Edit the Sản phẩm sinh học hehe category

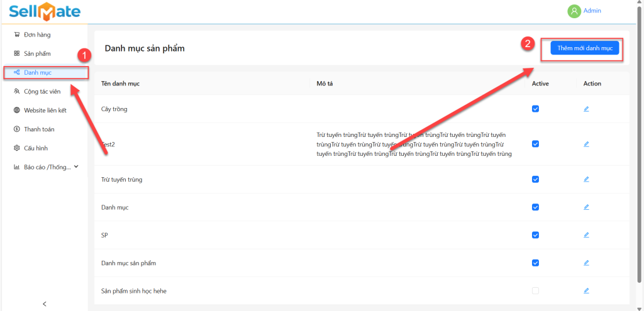[586, 291]
